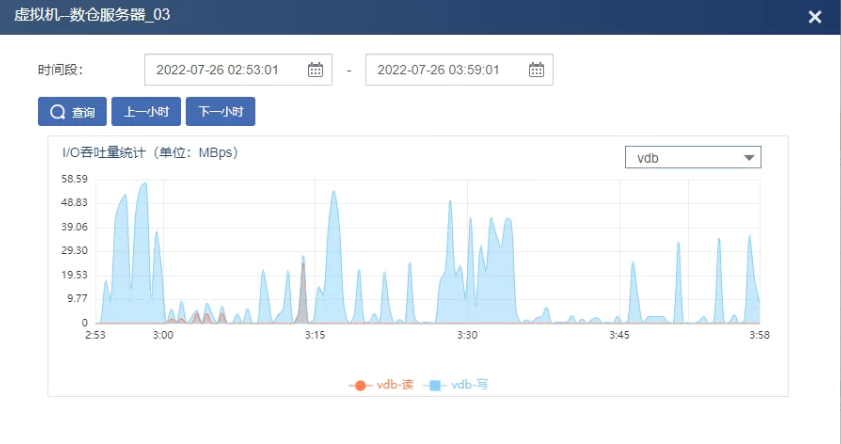This screenshot has width=841, height=444.
Task: Expand the vdb disk dropdown arrow
Action: (748, 158)
